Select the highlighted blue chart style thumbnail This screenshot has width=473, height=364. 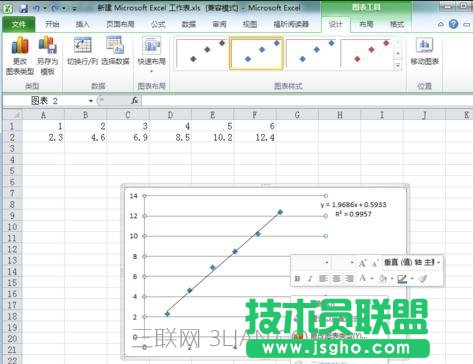(256, 54)
